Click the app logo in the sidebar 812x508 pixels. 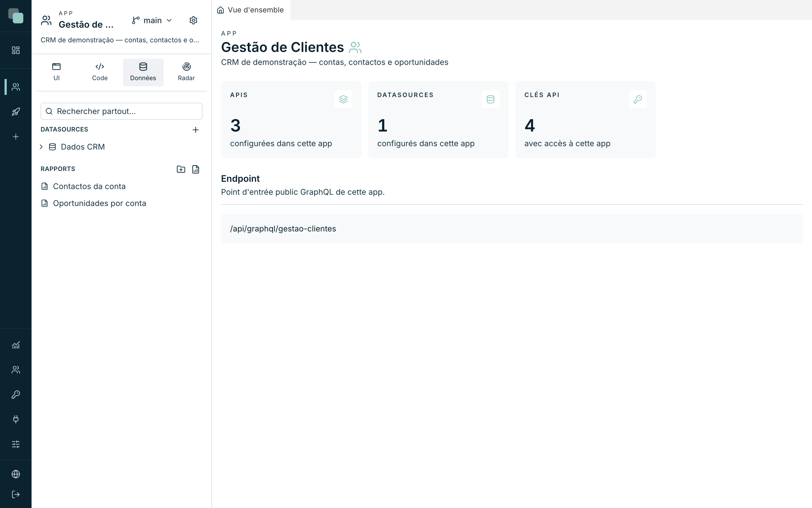coord(16,16)
